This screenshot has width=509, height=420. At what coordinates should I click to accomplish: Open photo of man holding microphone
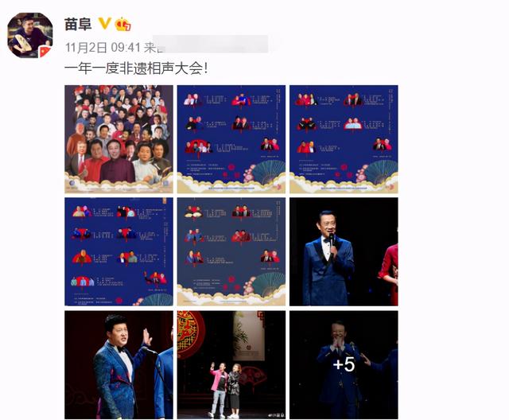(344, 251)
